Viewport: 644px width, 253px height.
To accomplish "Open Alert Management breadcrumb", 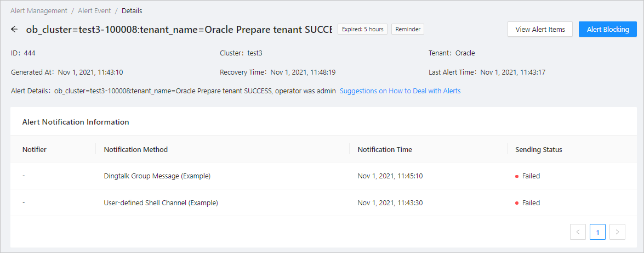I will coord(39,10).
